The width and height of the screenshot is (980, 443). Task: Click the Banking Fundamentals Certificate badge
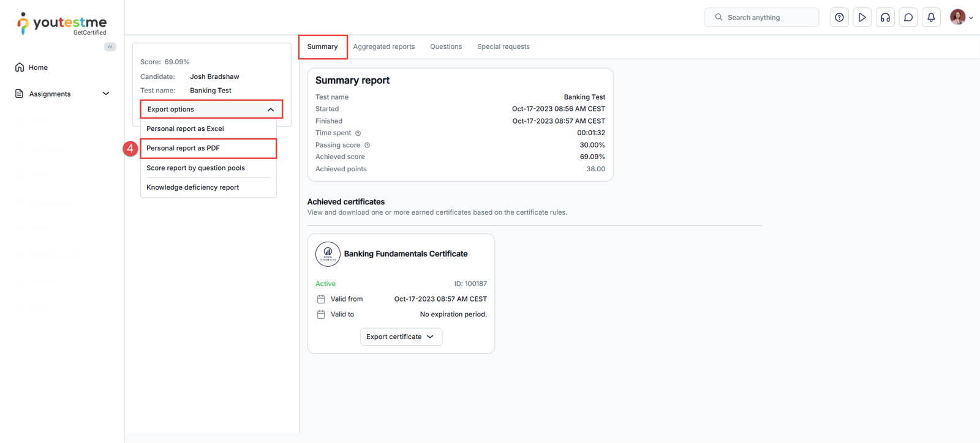coord(328,254)
